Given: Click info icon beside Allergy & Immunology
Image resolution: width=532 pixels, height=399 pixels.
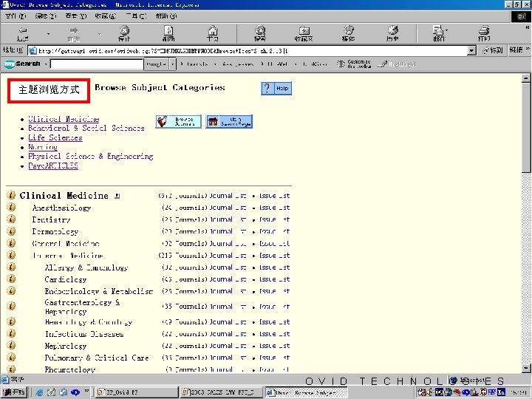Looking at the screenshot, I should pos(11,267).
